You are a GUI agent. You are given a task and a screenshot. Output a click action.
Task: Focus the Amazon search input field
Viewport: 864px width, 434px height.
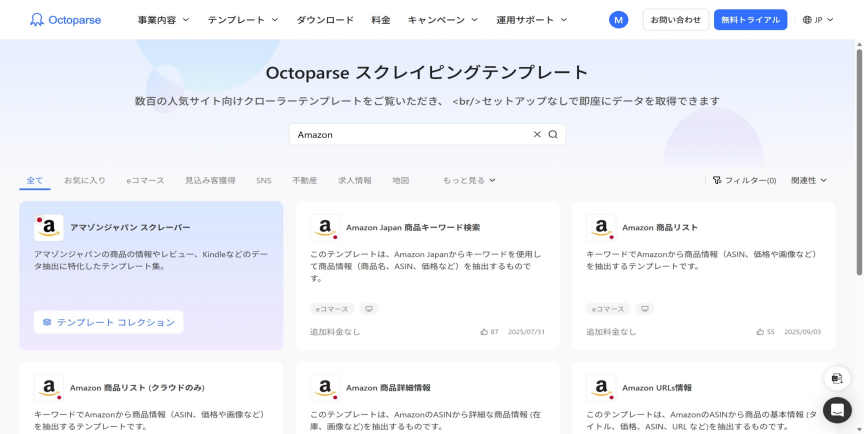pyautogui.click(x=410, y=134)
